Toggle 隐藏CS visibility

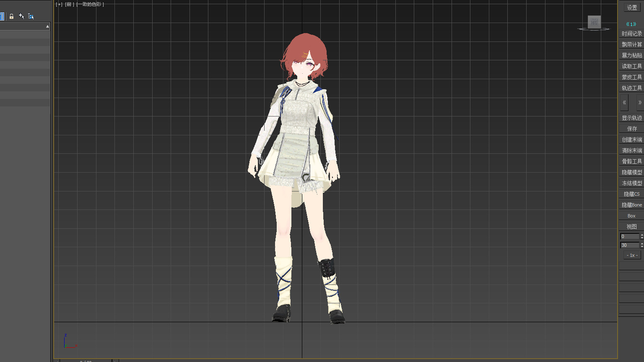631,194
